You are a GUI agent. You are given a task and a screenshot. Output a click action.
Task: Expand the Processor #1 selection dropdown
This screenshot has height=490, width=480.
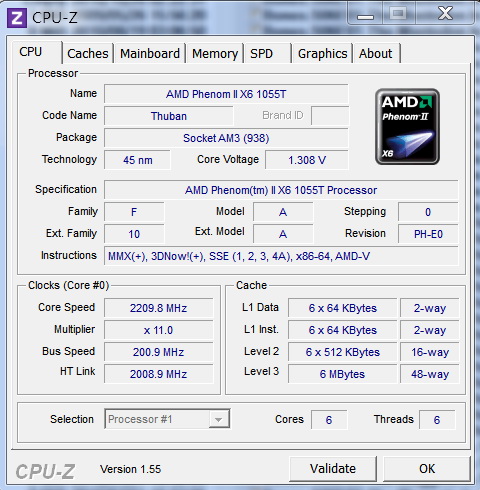218,419
